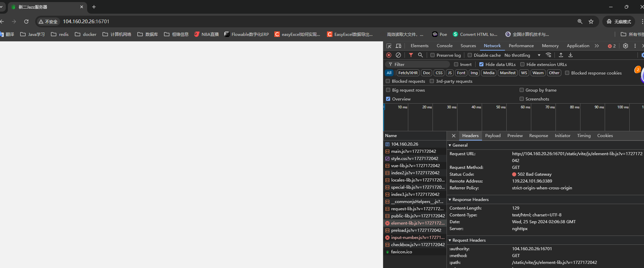The width and height of the screenshot is (644, 268).
Task: Export HAR file download icon
Action: [x=571, y=55]
